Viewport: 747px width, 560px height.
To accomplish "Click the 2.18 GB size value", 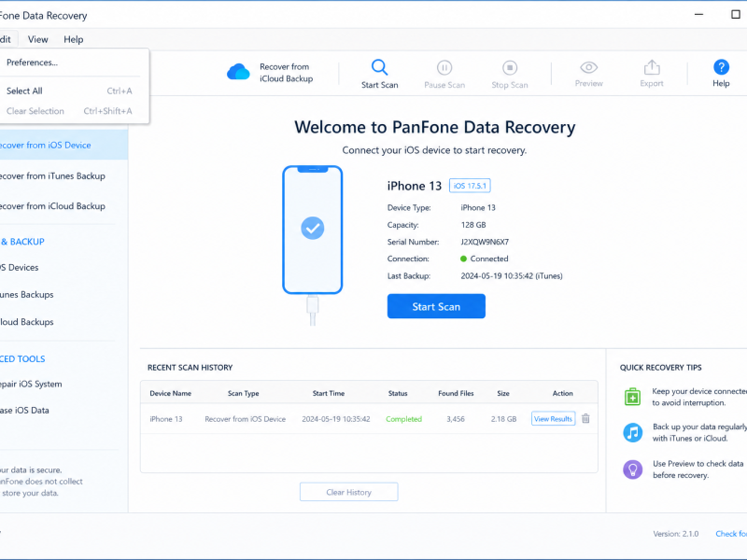I will click(x=503, y=419).
